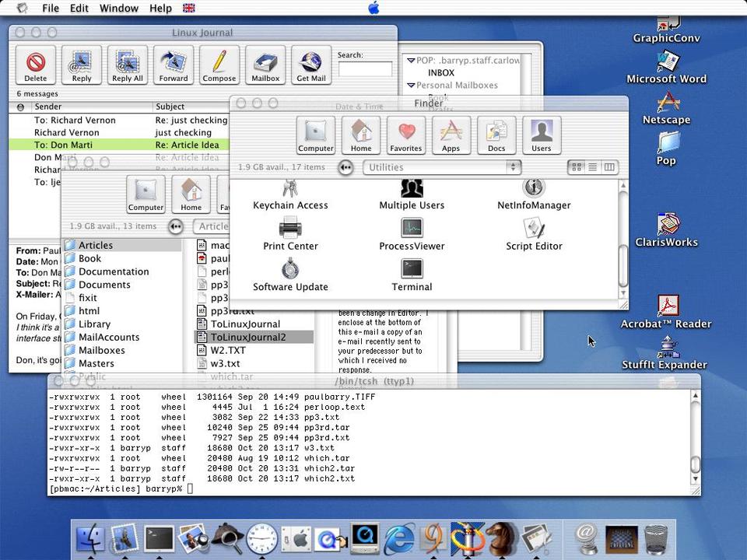Collapse the Personal Mailboxes tree
Viewport: 747px width, 560px height.
[411, 86]
